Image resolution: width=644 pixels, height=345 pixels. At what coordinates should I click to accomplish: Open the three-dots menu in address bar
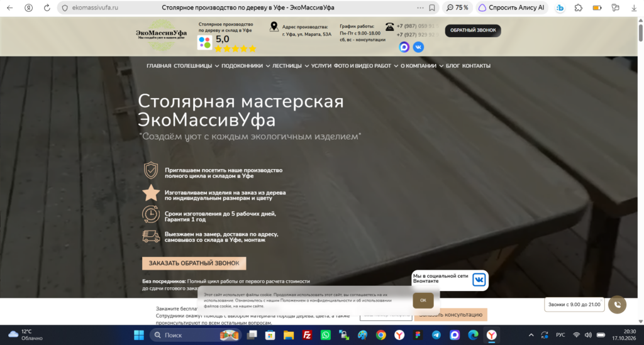(x=419, y=8)
